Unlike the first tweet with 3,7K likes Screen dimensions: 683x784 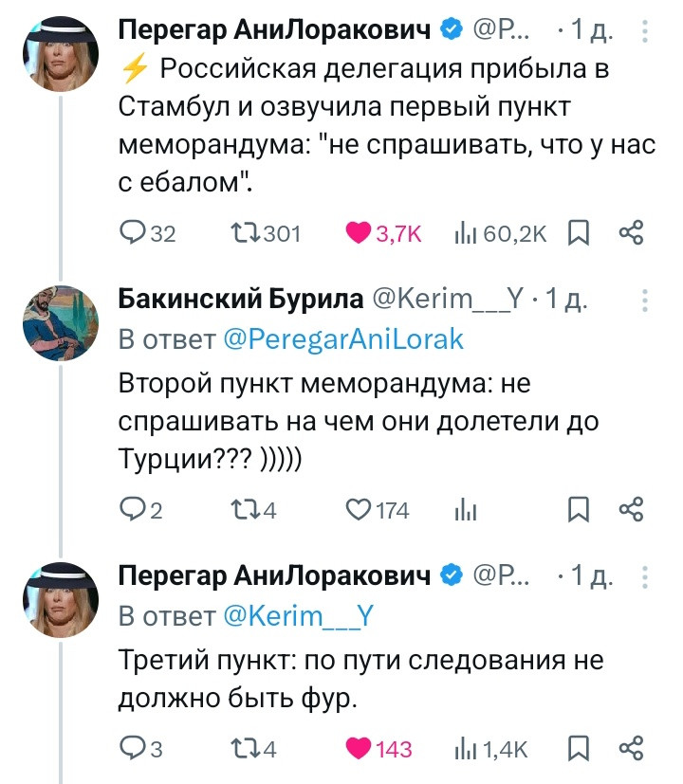pyautogui.click(x=360, y=233)
